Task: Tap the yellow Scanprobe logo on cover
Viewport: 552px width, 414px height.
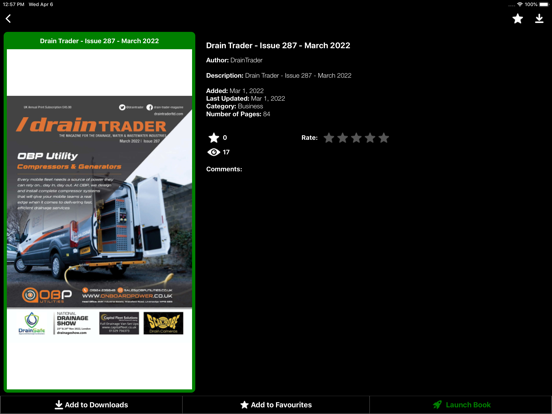Action: pos(163,323)
